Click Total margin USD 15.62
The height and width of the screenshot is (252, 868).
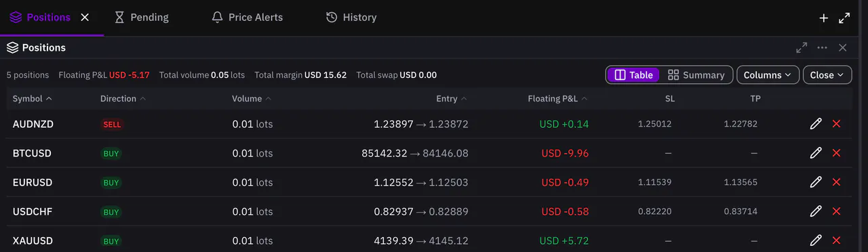point(300,75)
